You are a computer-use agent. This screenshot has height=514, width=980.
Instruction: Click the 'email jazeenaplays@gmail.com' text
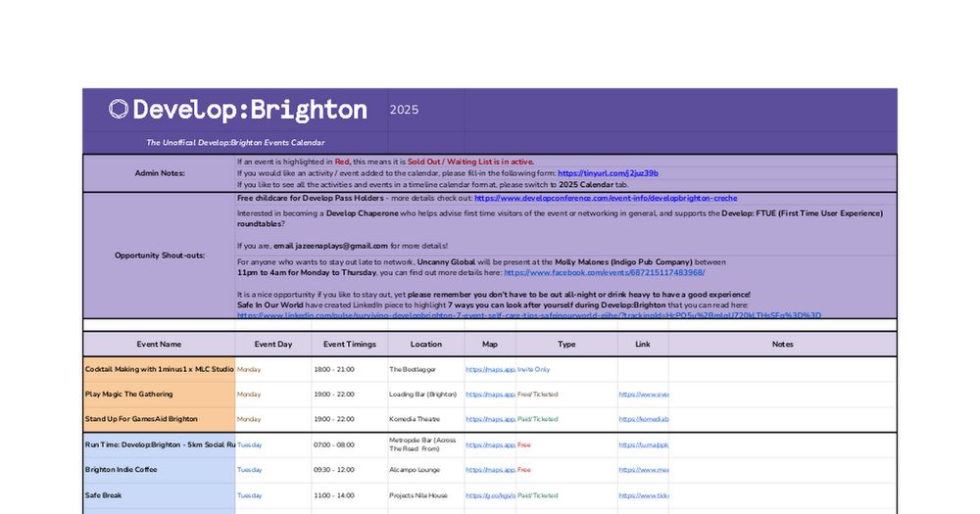click(330, 246)
